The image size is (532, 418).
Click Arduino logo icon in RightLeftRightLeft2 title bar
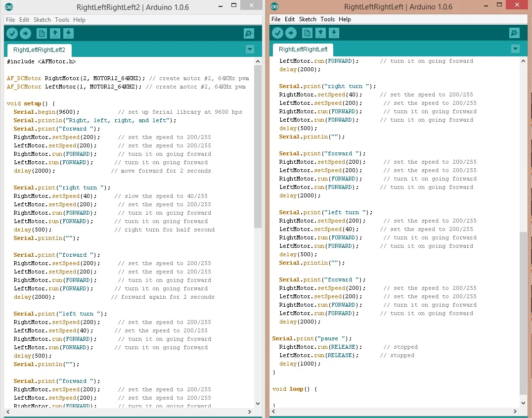click(x=9, y=7)
